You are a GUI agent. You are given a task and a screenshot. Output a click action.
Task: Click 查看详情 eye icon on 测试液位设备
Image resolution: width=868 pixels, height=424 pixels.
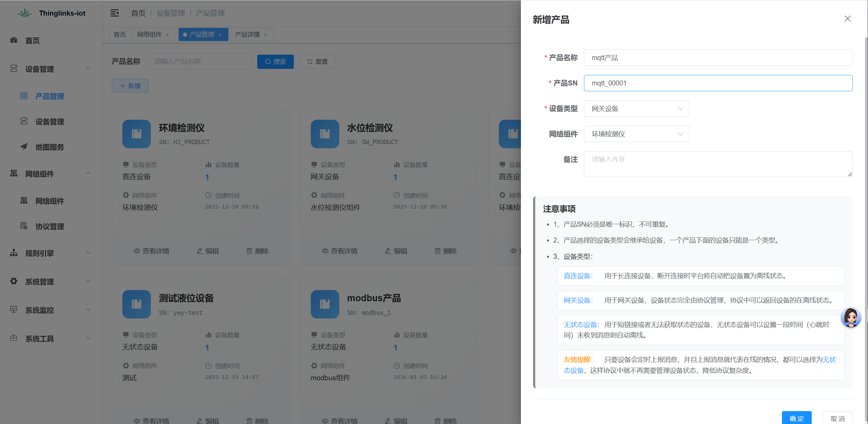point(136,421)
